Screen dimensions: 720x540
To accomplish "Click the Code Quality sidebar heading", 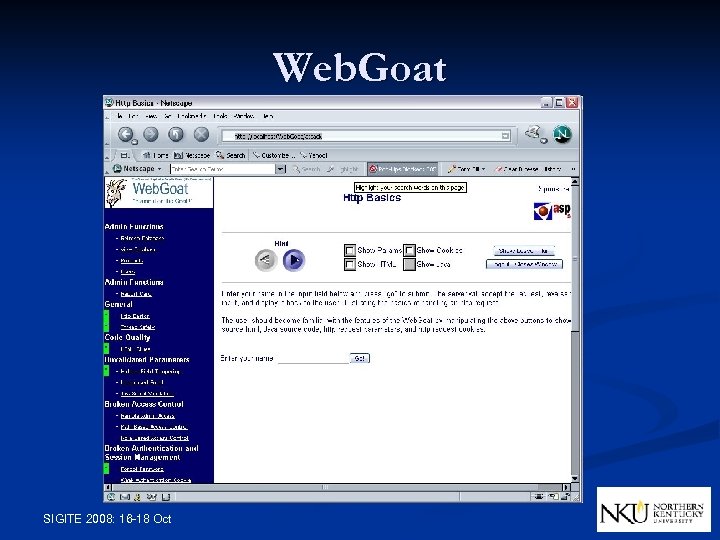I will click(x=127, y=337).
